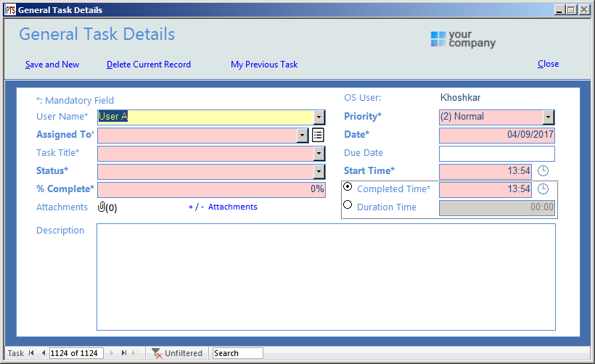The width and height of the screenshot is (595, 364).
Task: Click the Close link
Action: point(549,64)
